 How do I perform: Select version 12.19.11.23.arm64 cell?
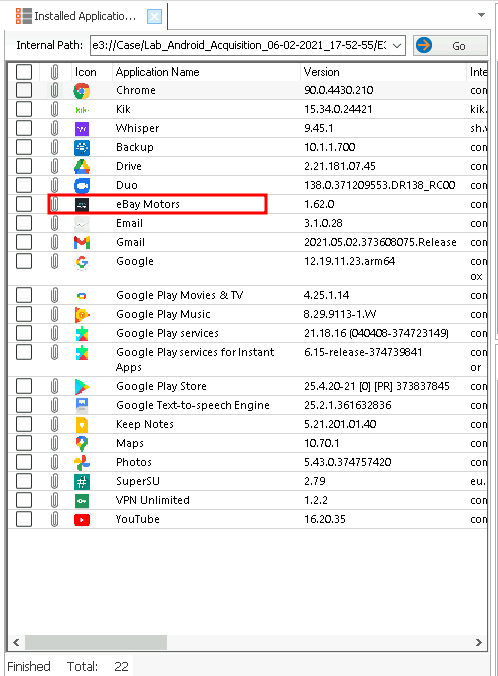(349, 261)
